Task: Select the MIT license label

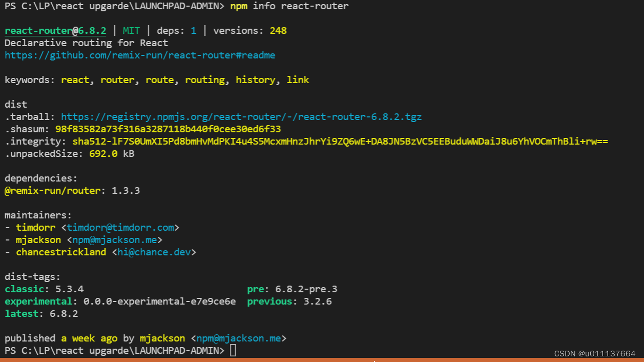Action: point(131,30)
